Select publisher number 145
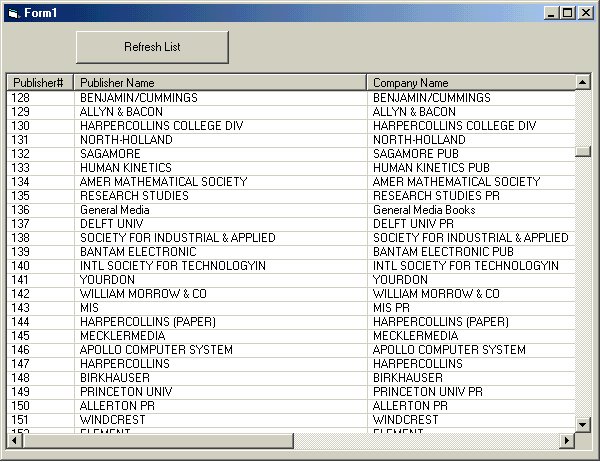Image resolution: width=600 pixels, height=462 pixels. click(20, 336)
